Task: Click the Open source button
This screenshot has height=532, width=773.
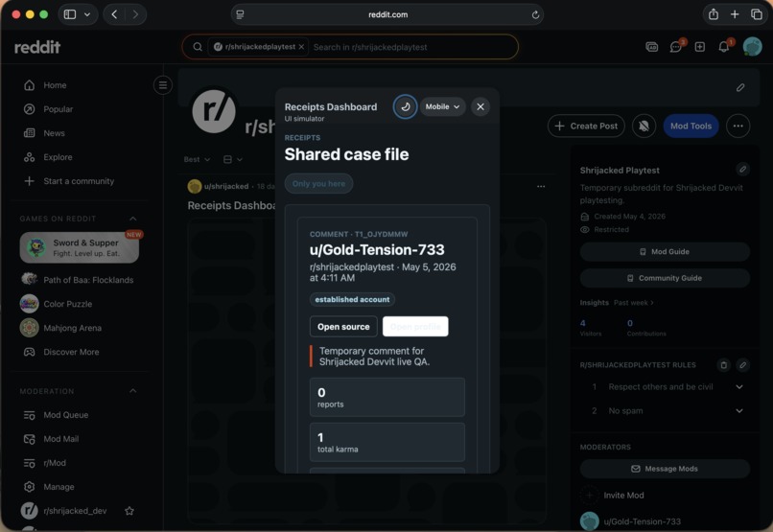Action: pyautogui.click(x=343, y=327)
